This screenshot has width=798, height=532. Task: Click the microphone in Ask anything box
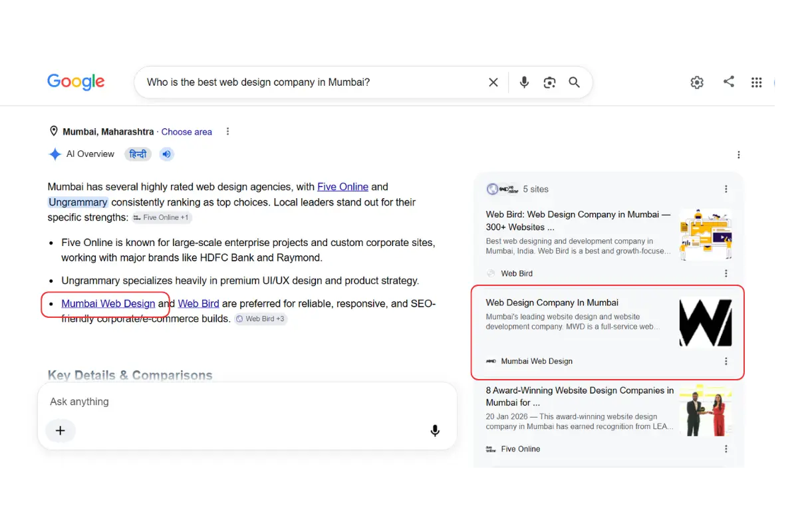435,431
